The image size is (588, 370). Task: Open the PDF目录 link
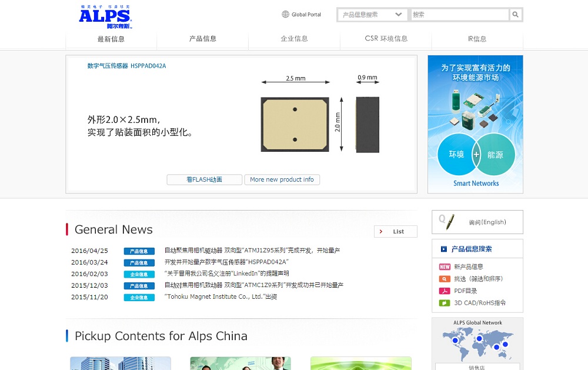465,291
